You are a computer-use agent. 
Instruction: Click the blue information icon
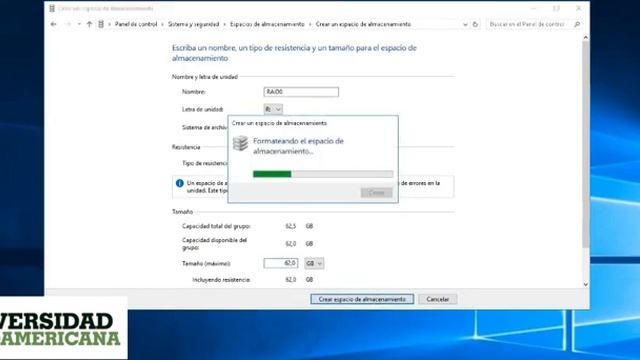click(x=180, y=183)
